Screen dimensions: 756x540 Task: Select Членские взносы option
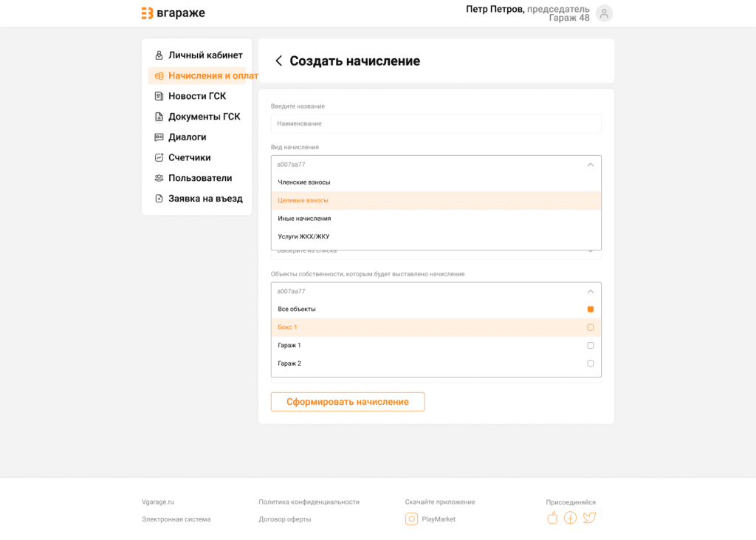pos(436,182)
